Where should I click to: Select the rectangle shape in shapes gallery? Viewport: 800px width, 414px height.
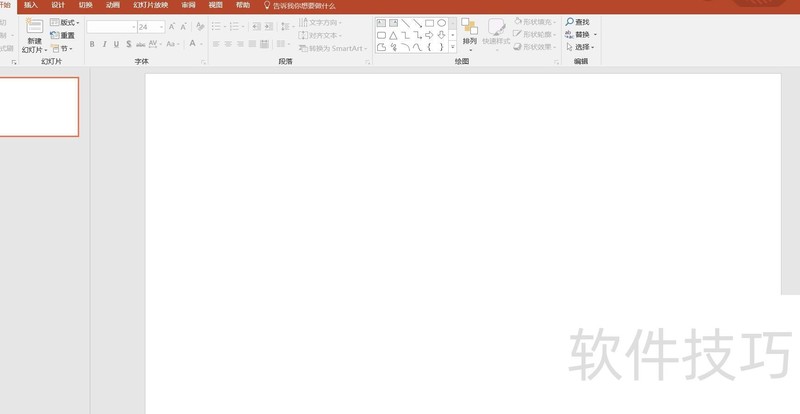click(429, 22)
